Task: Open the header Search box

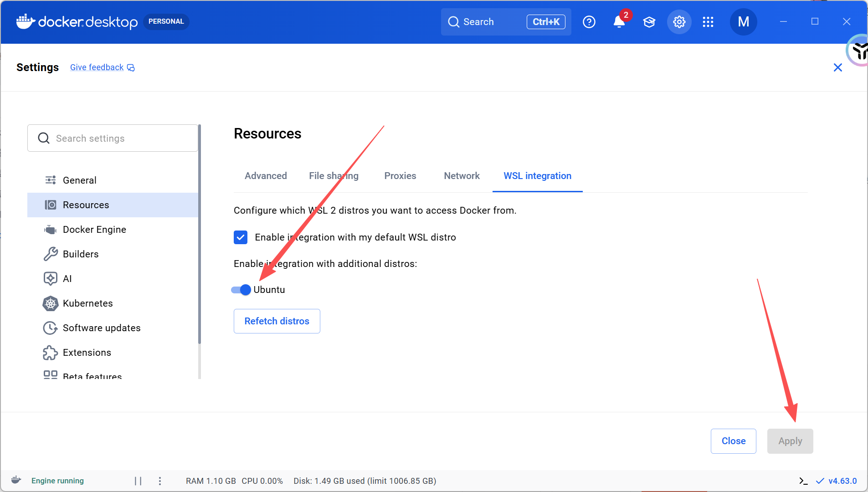Action: pos(506,22)
